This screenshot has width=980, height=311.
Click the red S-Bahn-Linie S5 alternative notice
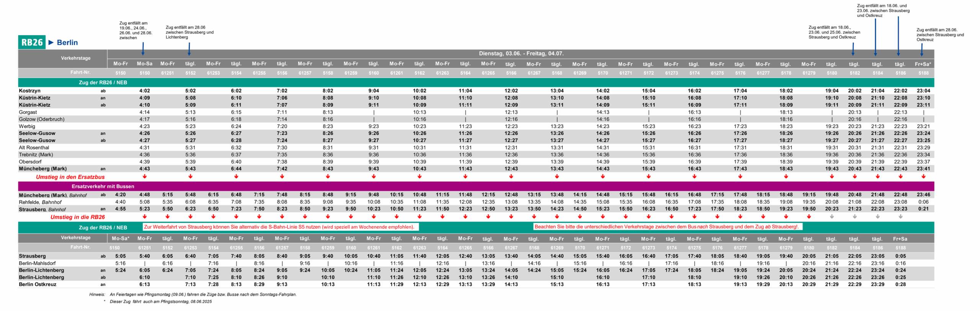[281, 227]
